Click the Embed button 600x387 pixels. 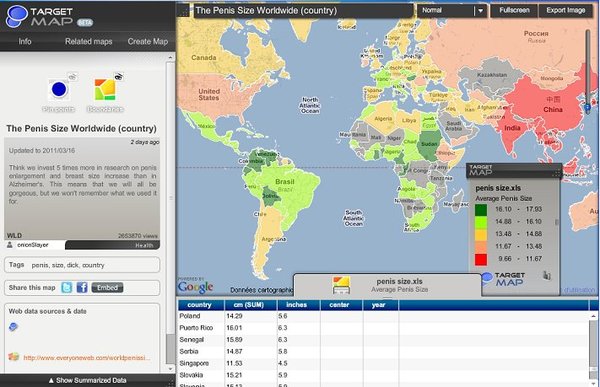[107, 287]
